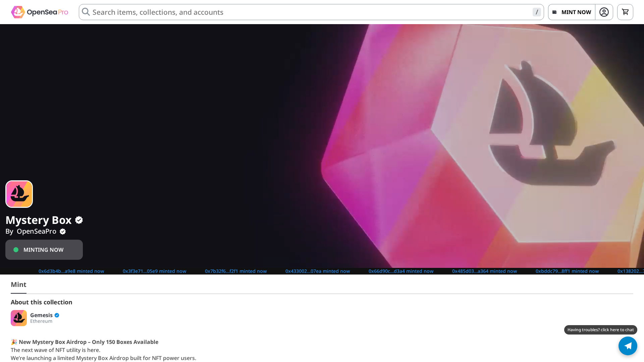Select the slash shortcut key hint
The image size is (644, 362).
537,12
